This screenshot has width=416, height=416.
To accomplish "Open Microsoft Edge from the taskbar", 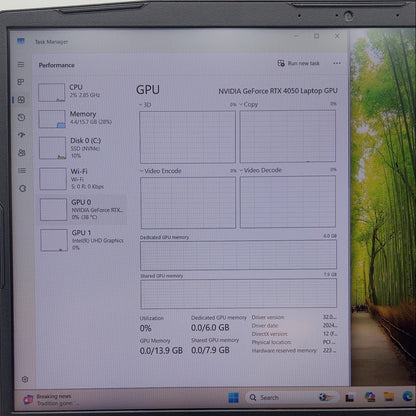I will click(x=408, y=396).
